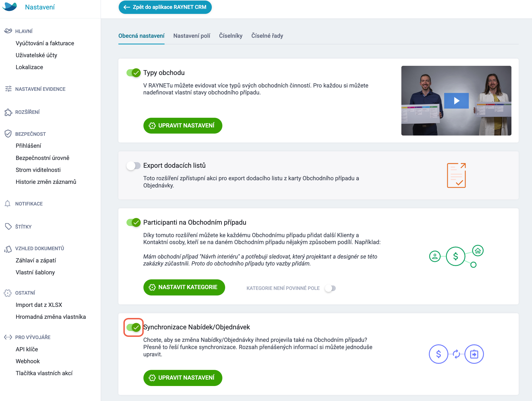The image size is (532, 401).
Task: Expand the NOTIFIKACE sidebar section
Action: click(29, 204)
